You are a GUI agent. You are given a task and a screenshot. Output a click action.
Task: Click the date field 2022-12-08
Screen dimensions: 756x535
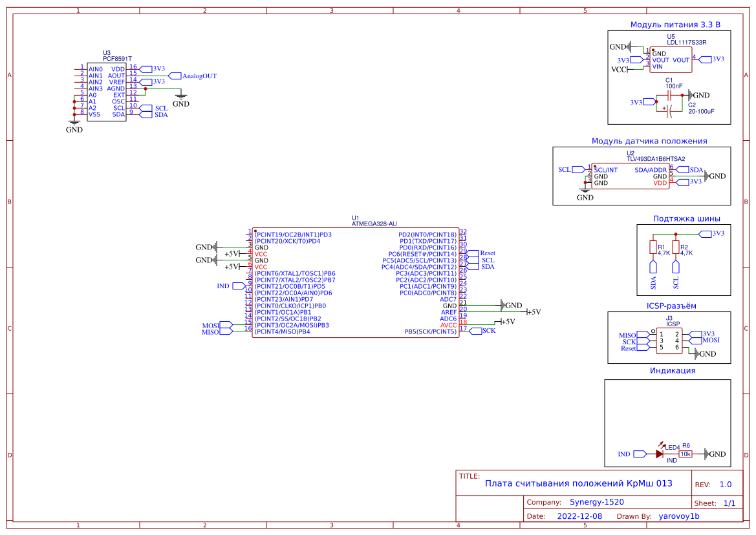click(x=579, y=516)
